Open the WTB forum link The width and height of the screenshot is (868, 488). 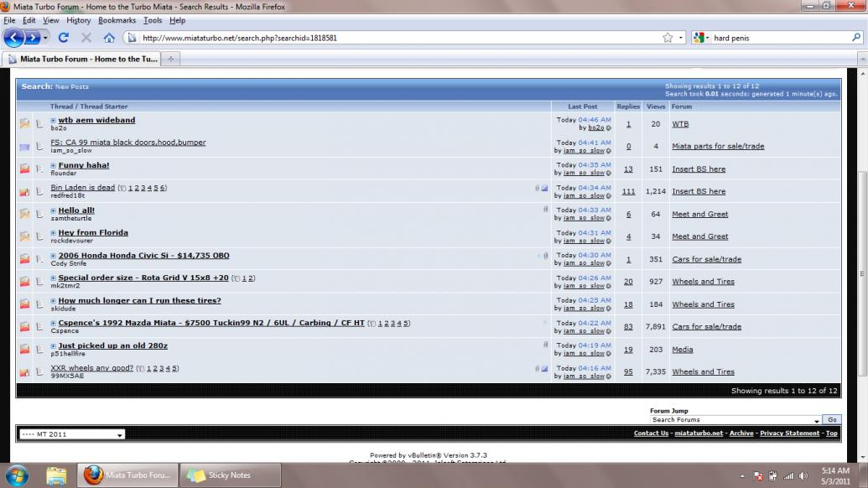[x=680, y=124]
